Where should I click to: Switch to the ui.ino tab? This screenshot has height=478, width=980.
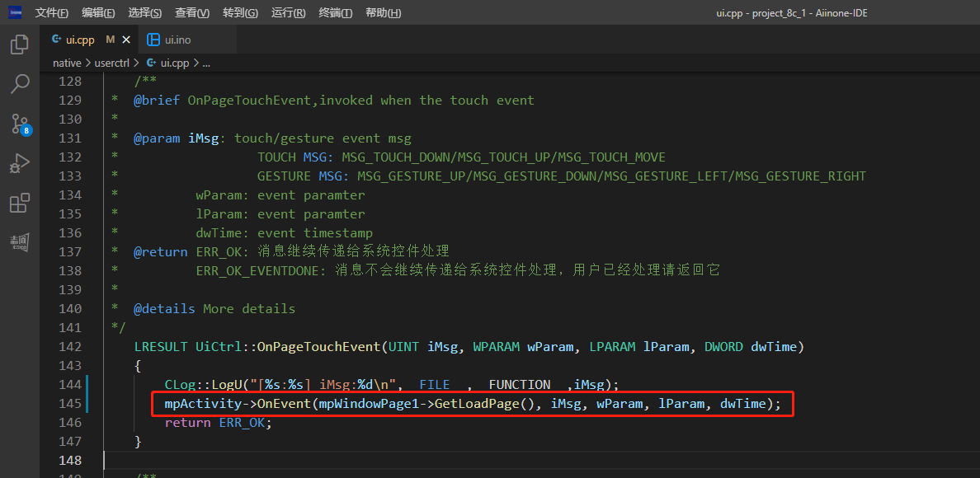point(177,40)
